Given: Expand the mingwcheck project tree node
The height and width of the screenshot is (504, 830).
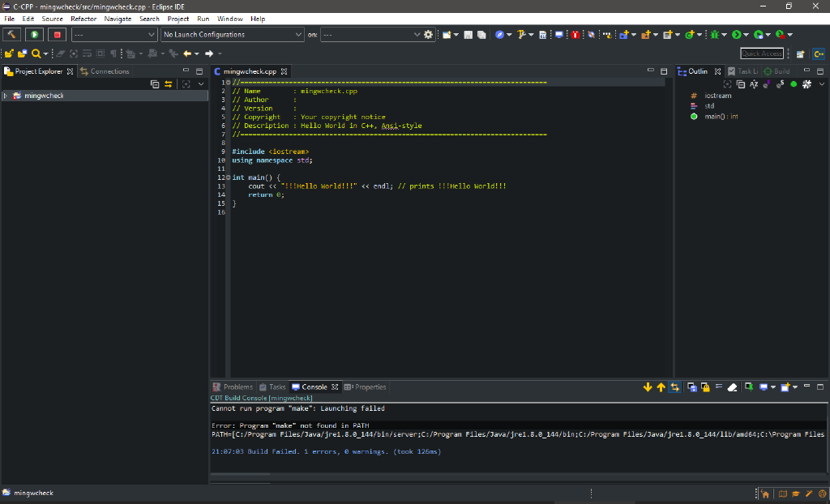Looking at the screenshot, I should coord(6,96).
